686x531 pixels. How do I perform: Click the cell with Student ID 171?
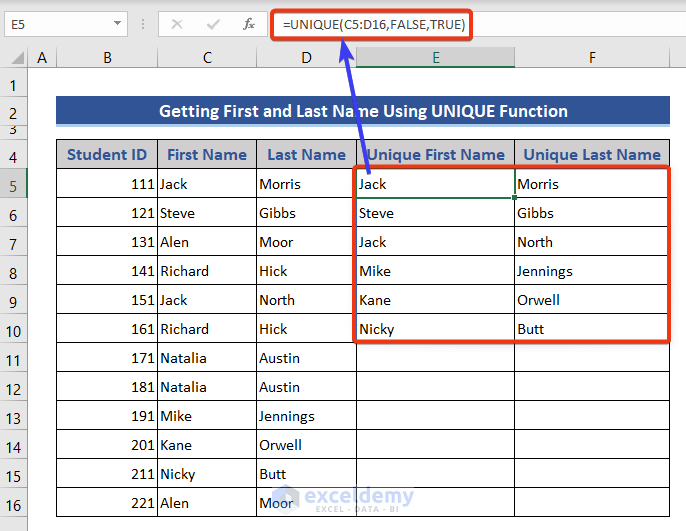[107, 358]
